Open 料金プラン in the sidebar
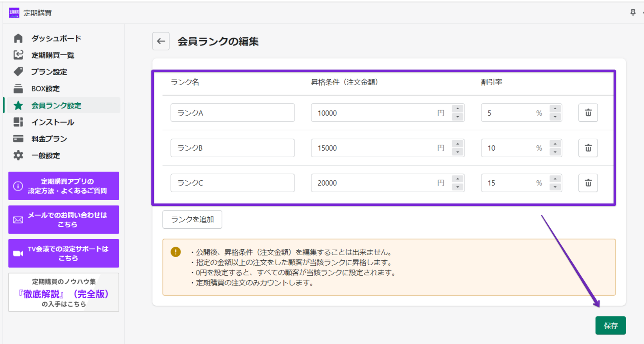This screenshot has width=644, height=344. point(49,139)
